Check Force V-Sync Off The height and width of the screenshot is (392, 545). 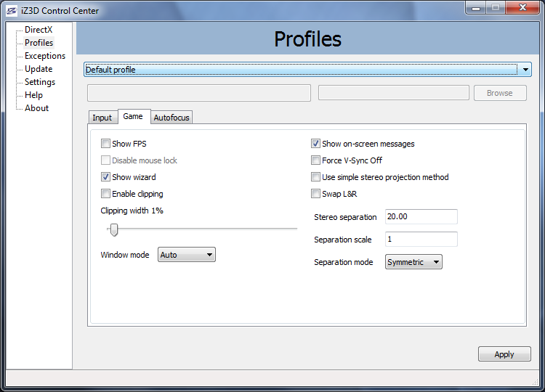[315, 160]
